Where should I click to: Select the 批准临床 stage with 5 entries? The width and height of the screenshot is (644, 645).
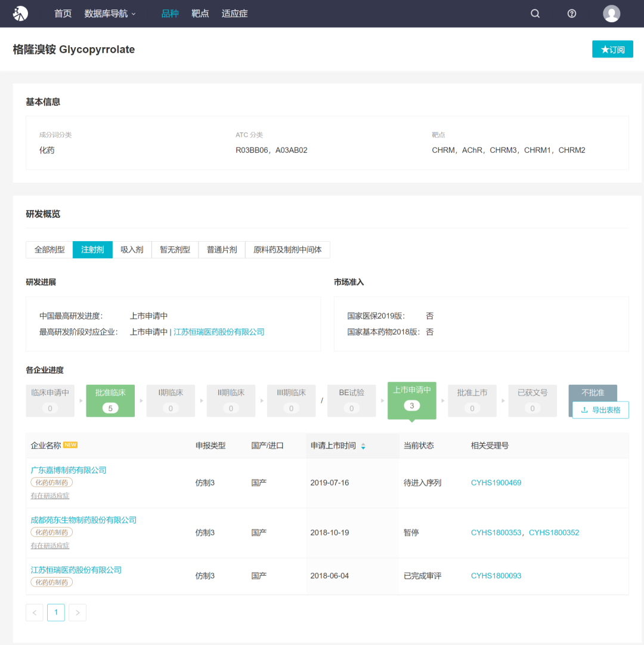[x=110, y=400]
